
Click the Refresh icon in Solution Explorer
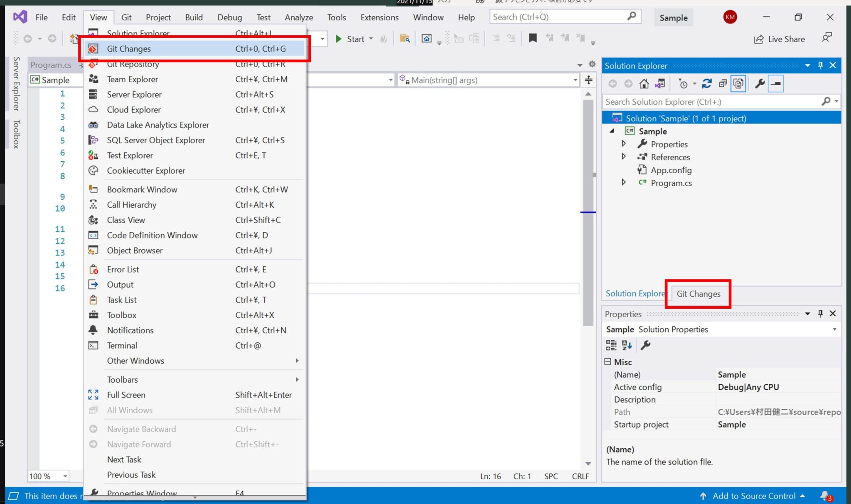click(x=707, y=83)
